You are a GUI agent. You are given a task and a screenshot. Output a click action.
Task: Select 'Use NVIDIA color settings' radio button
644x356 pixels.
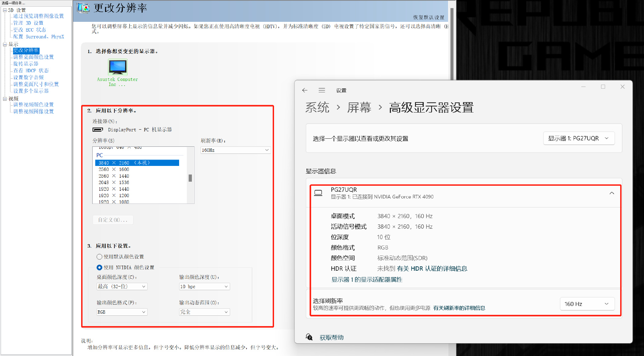click(99, 268)
